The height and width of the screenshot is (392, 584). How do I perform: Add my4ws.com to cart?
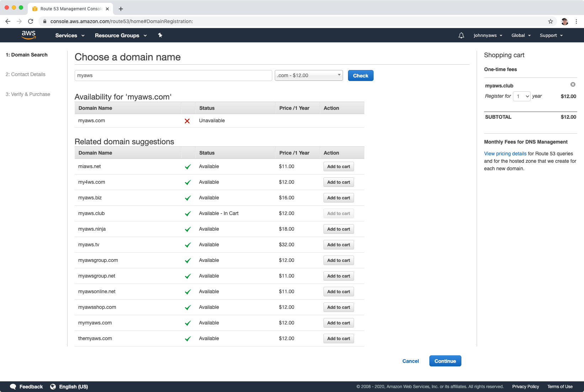pyautogui.click(x=339, y=182)
